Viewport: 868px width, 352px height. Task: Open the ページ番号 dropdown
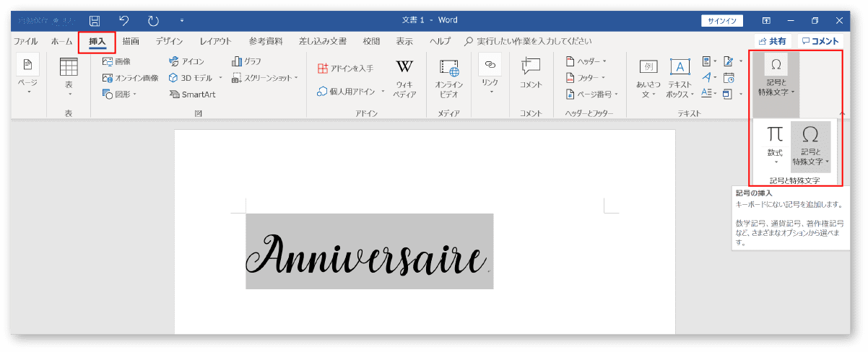pos(591,94)
